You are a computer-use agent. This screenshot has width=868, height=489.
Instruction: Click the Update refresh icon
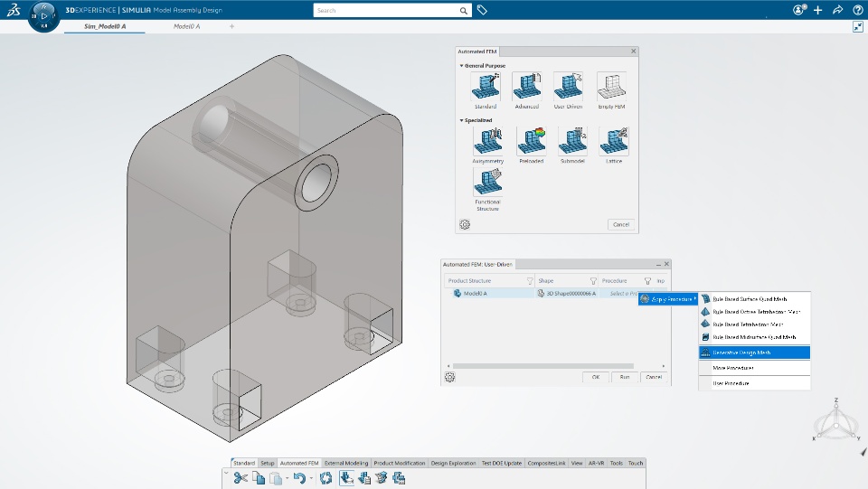pos(326,478)
